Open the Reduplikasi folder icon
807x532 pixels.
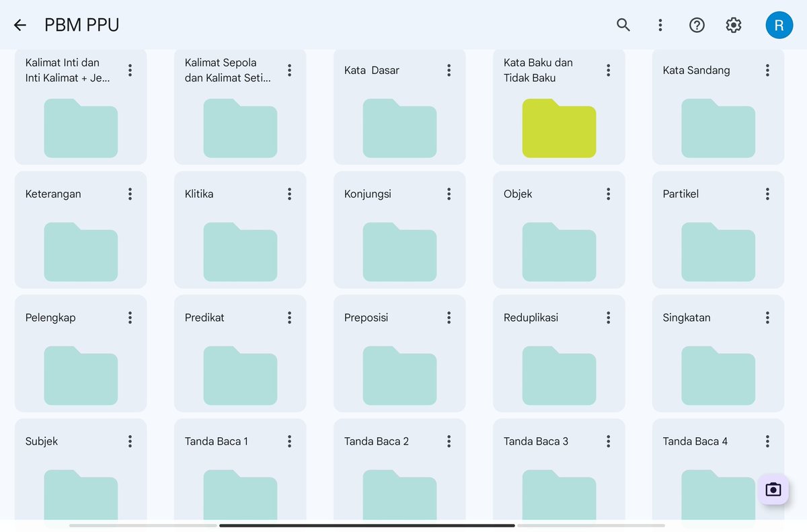coord(559,375)
